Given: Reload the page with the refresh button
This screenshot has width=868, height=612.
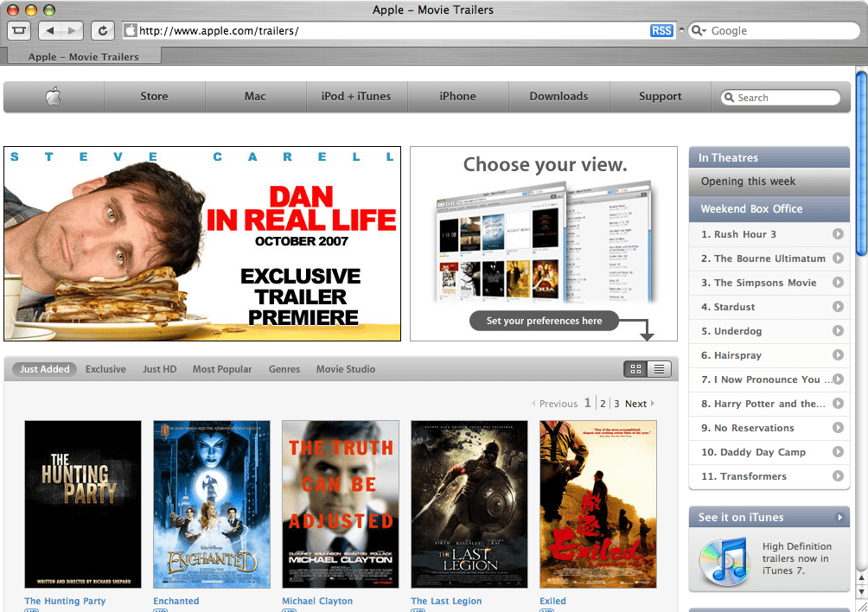Looking at the screenshot, I should (x=102, y=30).
